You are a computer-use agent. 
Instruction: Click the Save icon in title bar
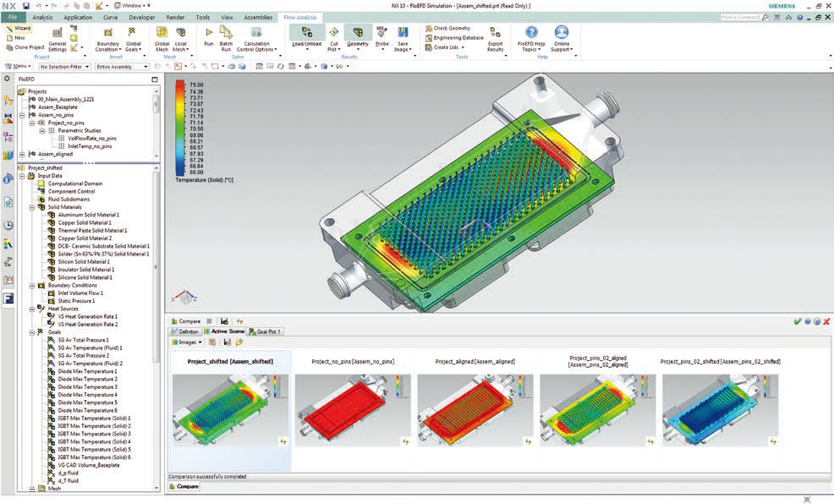pyautogui.click(x=26, y=6)
